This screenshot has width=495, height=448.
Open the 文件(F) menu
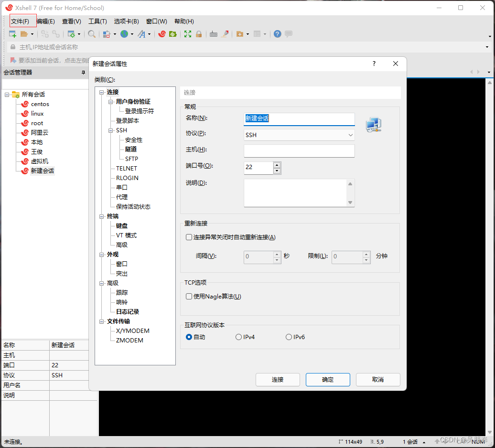[20, 21]
